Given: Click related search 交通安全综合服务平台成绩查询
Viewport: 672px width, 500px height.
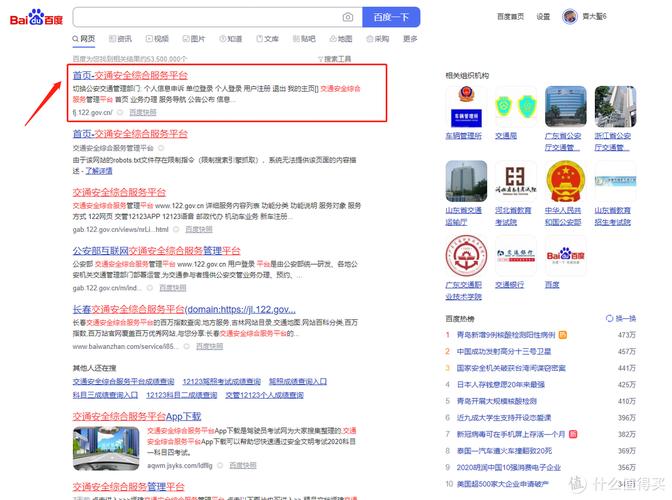Looking at the screenshot, I should (x=123, y=381).
